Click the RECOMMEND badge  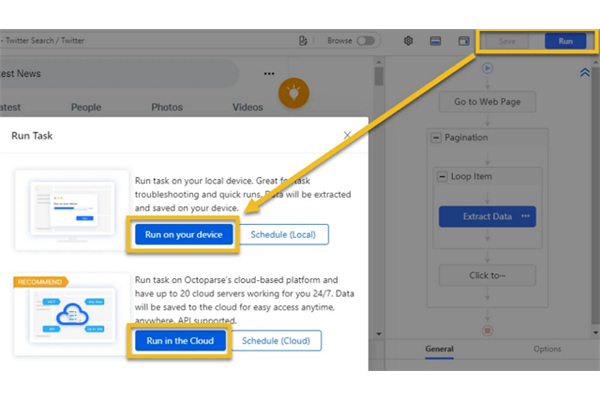click(41, 282)
